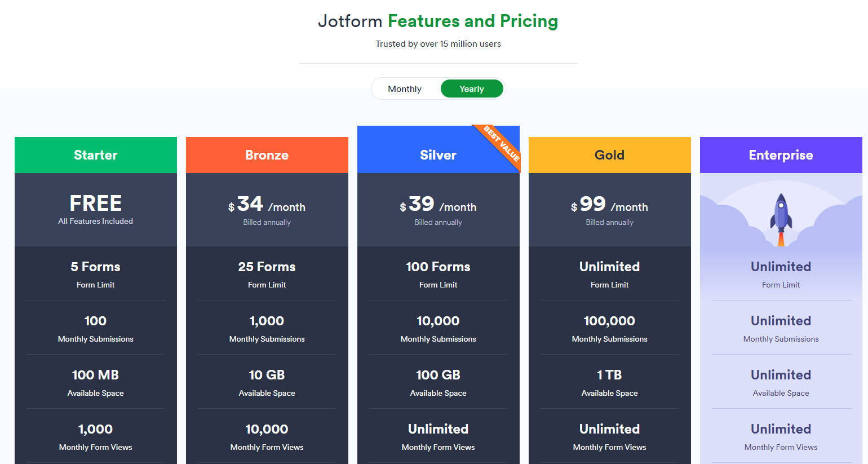This screenshot has height=464, width=868.
Task: Open the Enterprise plan header
Action: point(781,155)
